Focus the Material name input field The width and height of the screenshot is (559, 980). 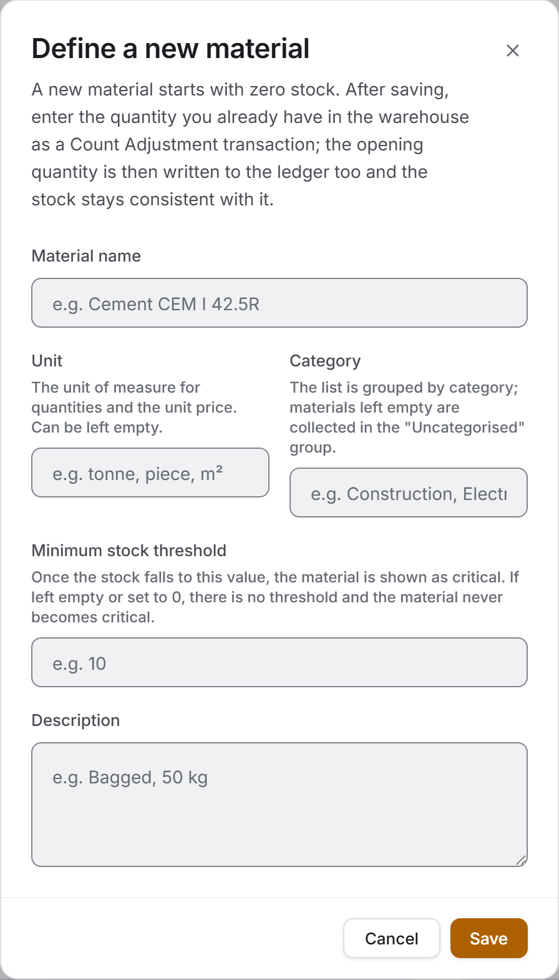[279, 303]
